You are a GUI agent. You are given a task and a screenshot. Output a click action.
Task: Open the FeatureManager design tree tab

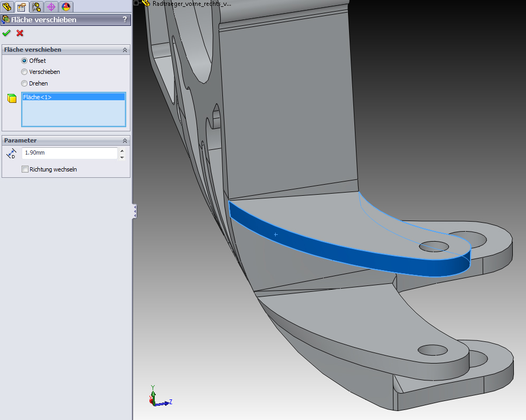click(x=7, y=7)
